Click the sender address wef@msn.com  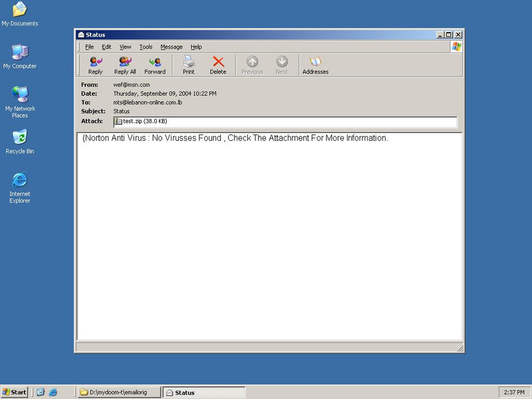132,85
